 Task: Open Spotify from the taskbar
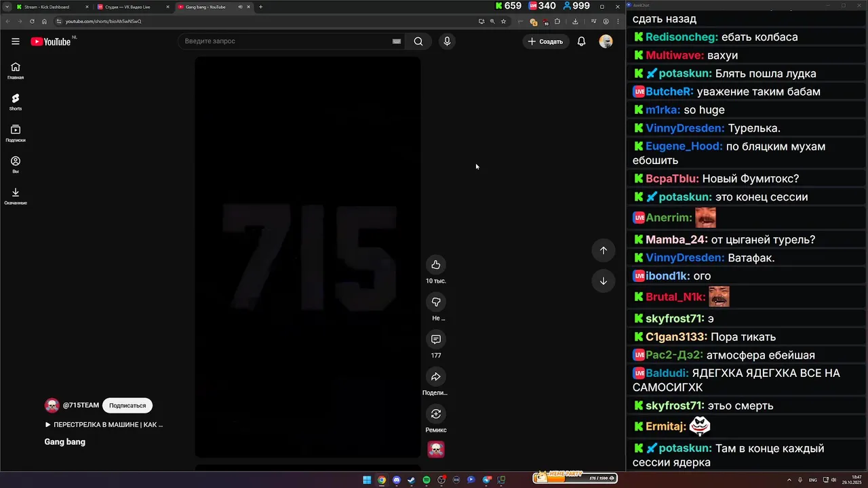click(x=427, y=480)
